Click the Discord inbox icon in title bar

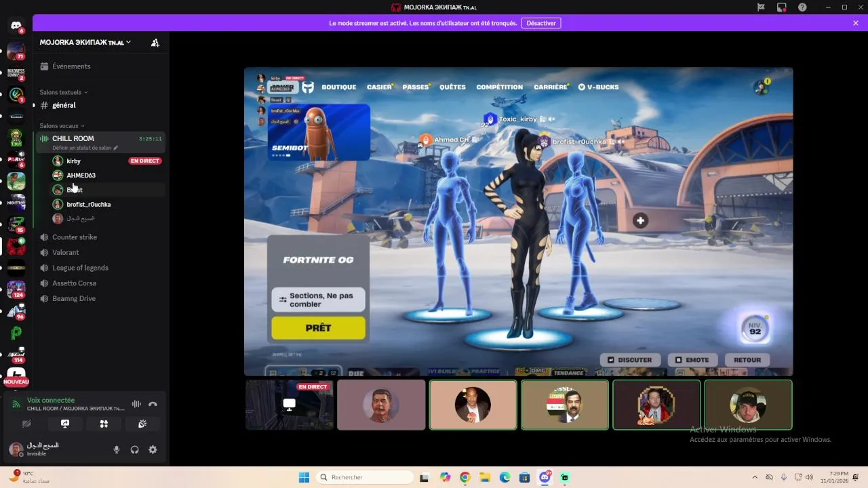coord(782,7)
